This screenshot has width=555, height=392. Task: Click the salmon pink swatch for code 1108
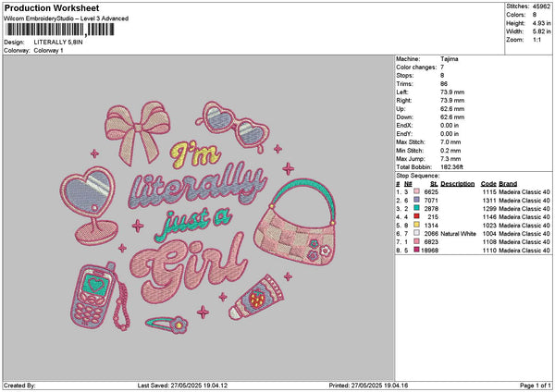click(x=416, y=241)
